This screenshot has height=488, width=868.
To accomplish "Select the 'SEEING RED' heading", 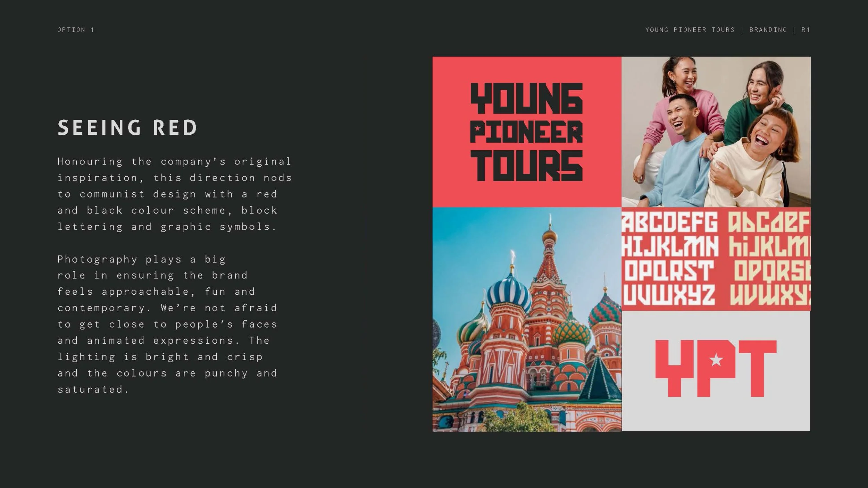I will coord(127,127).
